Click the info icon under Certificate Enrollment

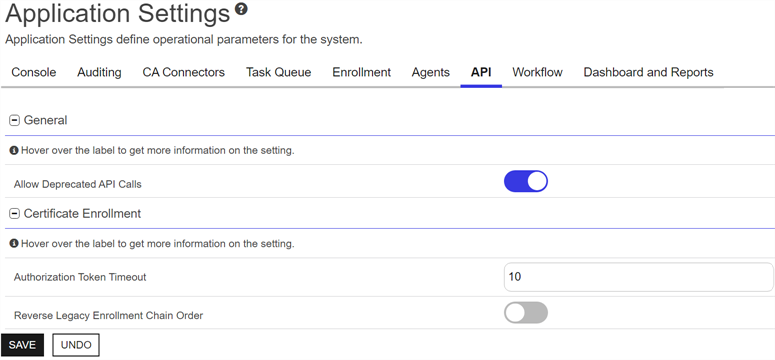click(14, 244)
